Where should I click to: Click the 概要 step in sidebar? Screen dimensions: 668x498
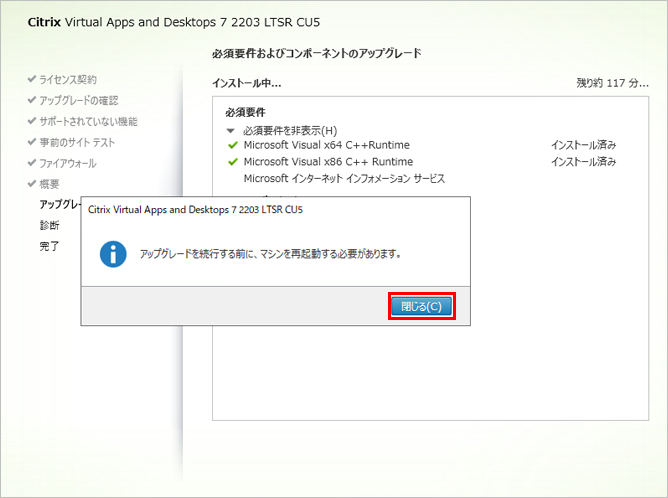49,184
